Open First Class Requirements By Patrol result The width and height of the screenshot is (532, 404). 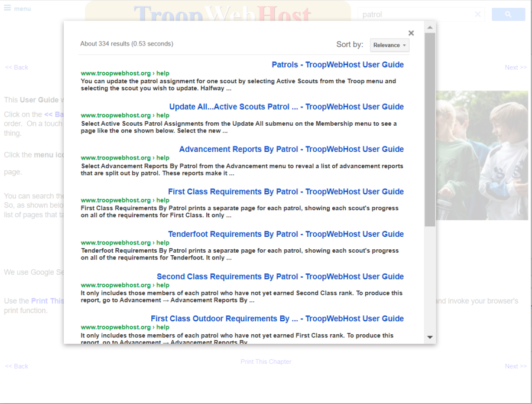pos(286,191)
